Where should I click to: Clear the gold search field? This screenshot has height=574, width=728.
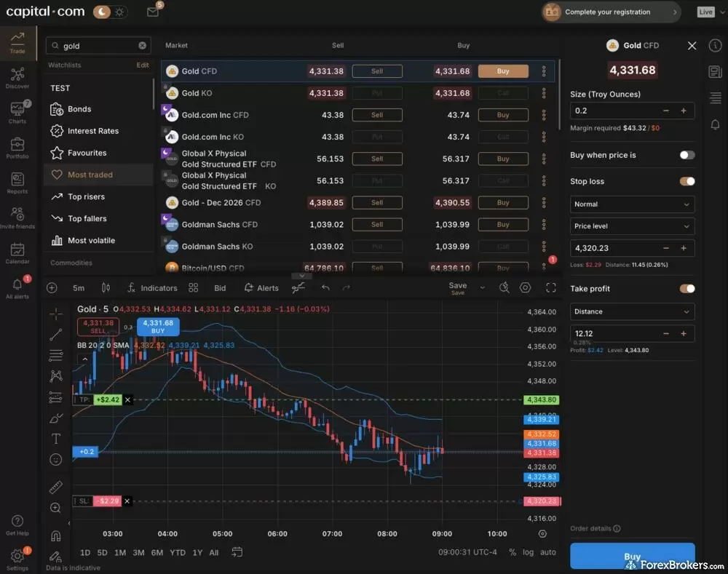(x=142, y=46)
